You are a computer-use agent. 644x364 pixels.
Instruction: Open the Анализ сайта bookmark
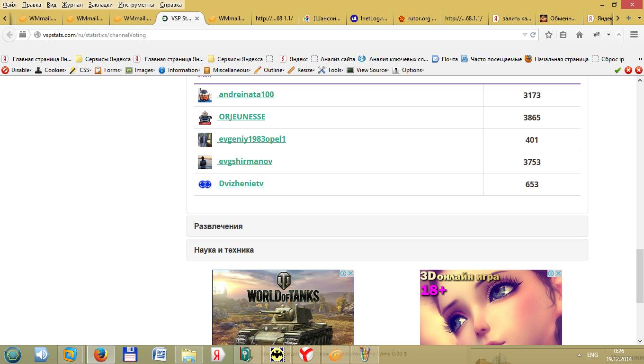(333, 59)
